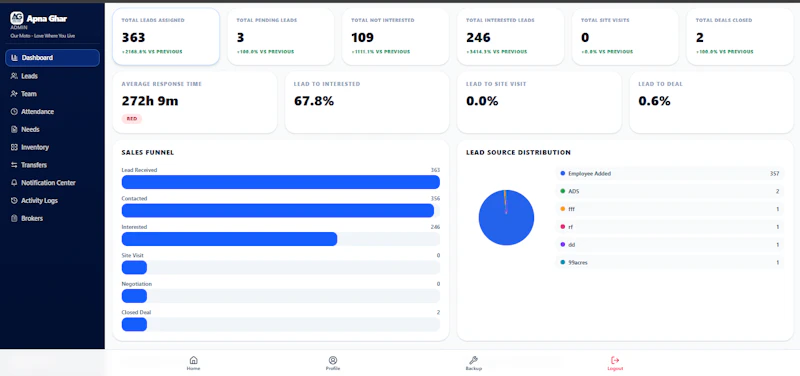Click the Needs document icon

pos(14,130)
